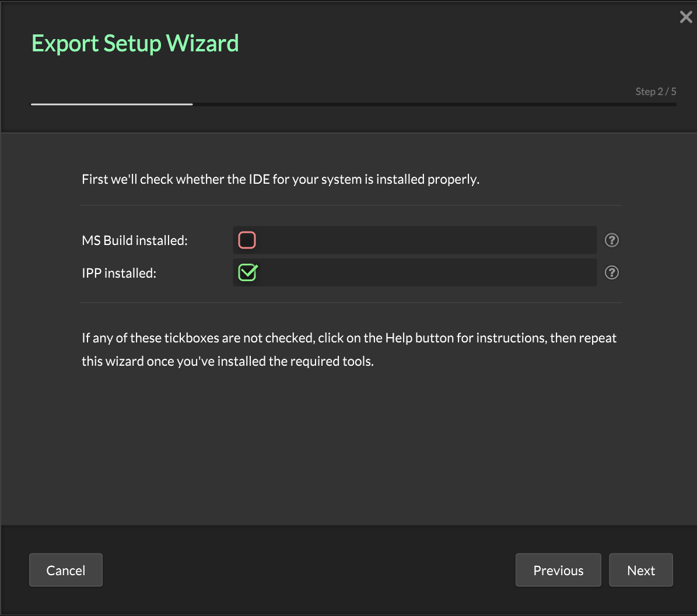Image resolution: width=697 pixels, height=616 pixels.
Task: Click the IPP status field
Action: tap(426, 272)
